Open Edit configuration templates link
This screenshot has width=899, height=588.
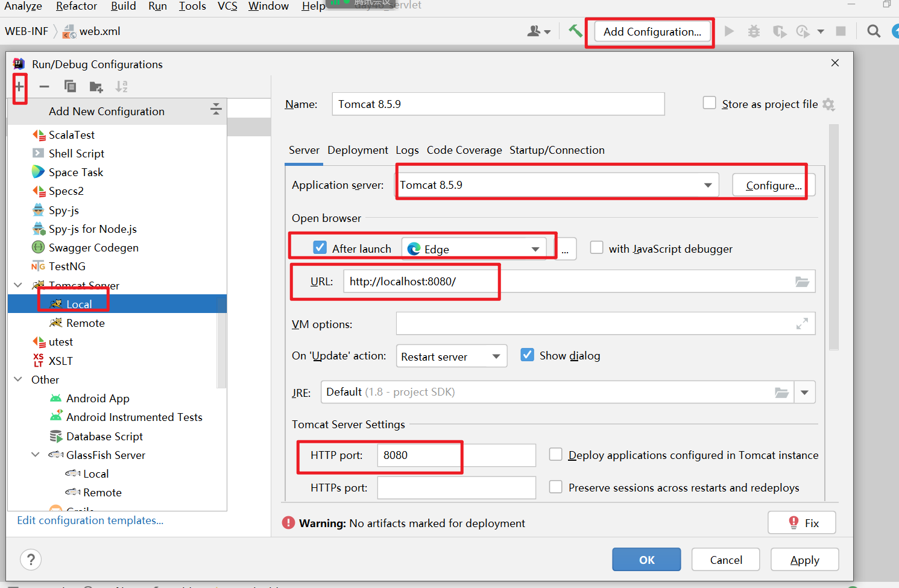89,520
